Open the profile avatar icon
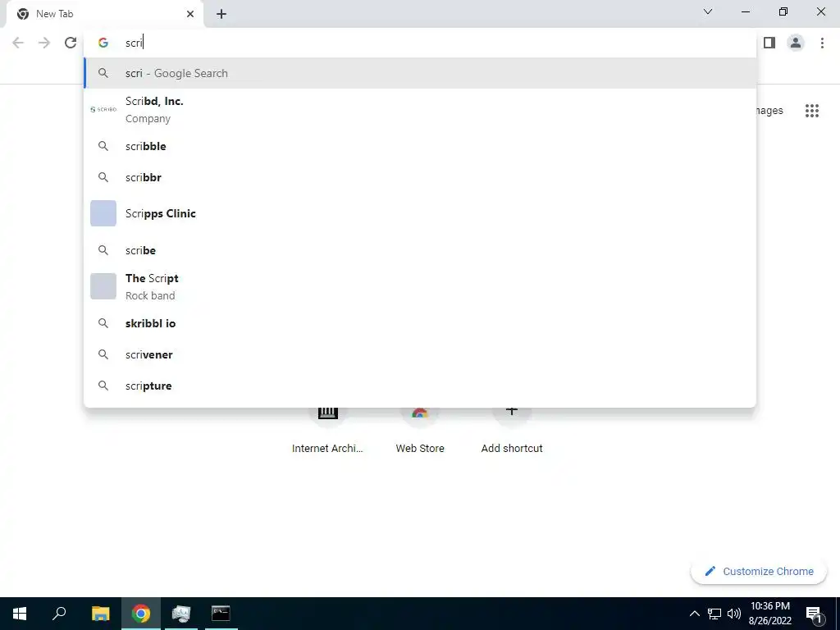Screen dimensions: 840x630 tap(796, 43)
